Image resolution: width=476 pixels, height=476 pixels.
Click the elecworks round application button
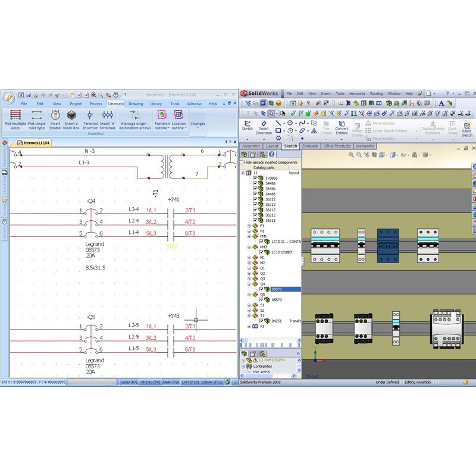[x=9, y=98]
